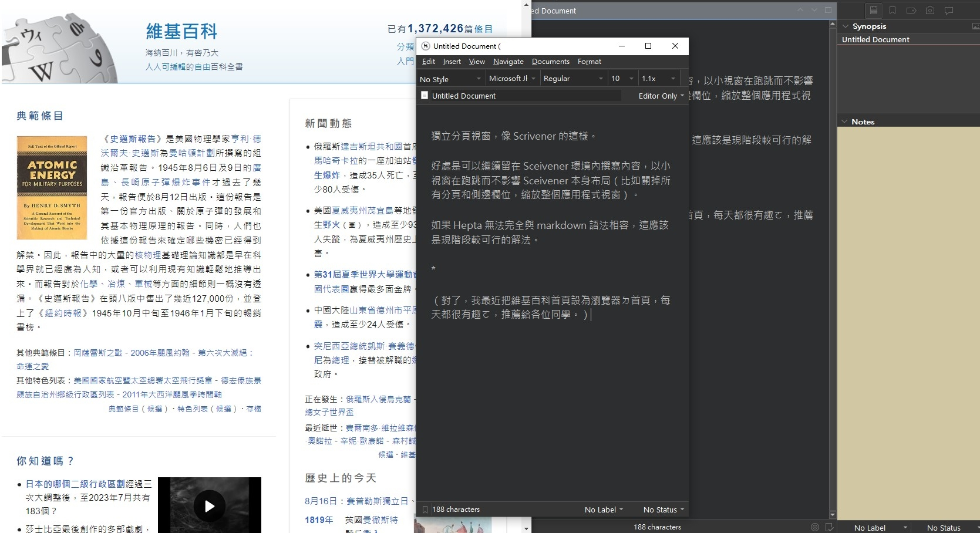Open the 第31屆夏季世界大學運動會 news link
Viewport: 980px width, 533px height.
(365, 274)
